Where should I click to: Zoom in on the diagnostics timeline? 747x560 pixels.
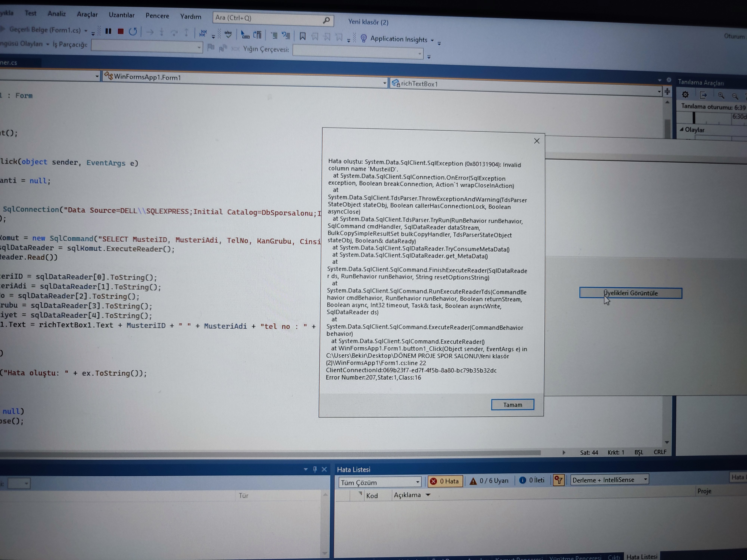tap(721, 96)
